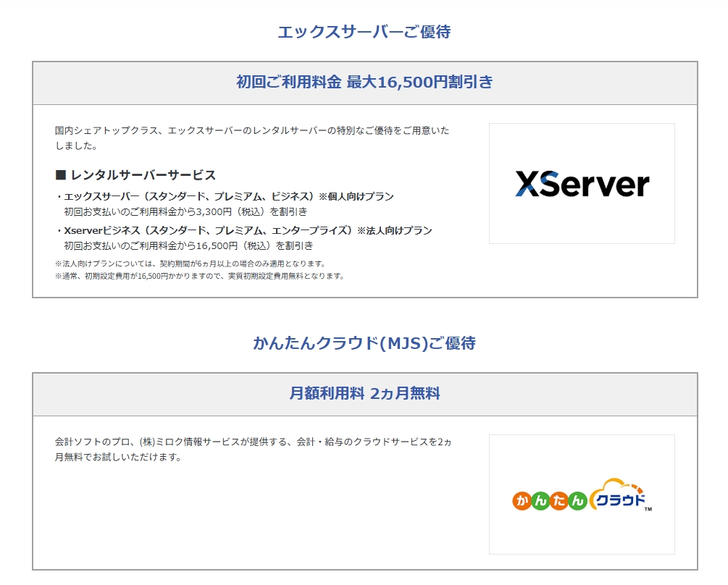Viewport: 728px width, 585px height.
Task: Click the blue クラウド text in logo
Action: click(x=619, y=501)
